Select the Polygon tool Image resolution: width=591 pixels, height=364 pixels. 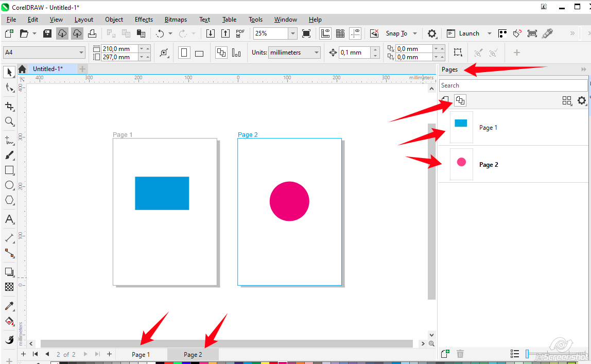pyautogui.click(x=9, y=200)
